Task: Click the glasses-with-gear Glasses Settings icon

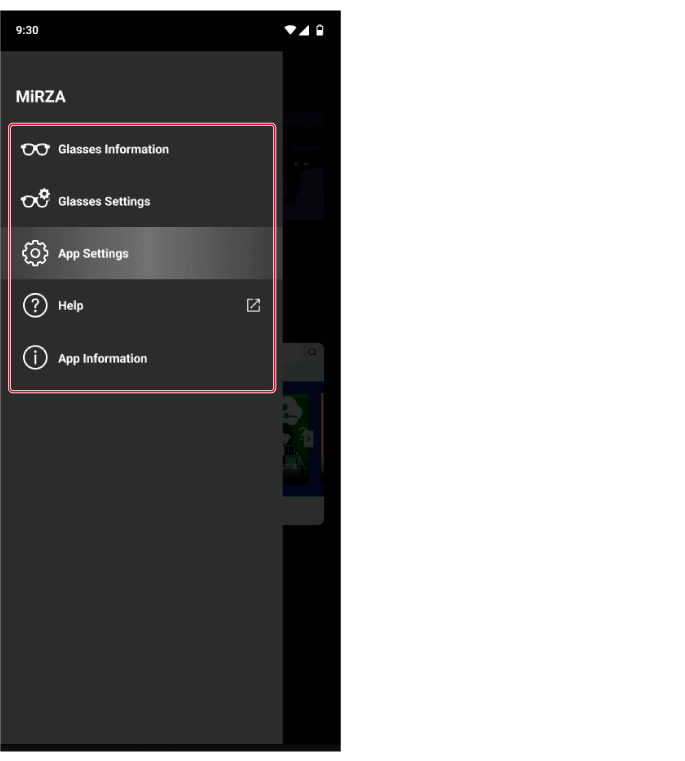Action: click(35, 199)
